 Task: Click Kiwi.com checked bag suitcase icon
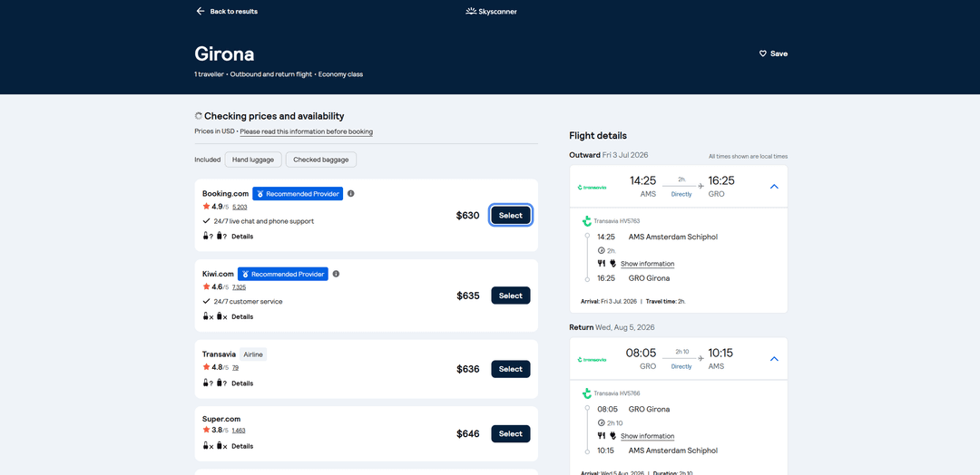220,315
